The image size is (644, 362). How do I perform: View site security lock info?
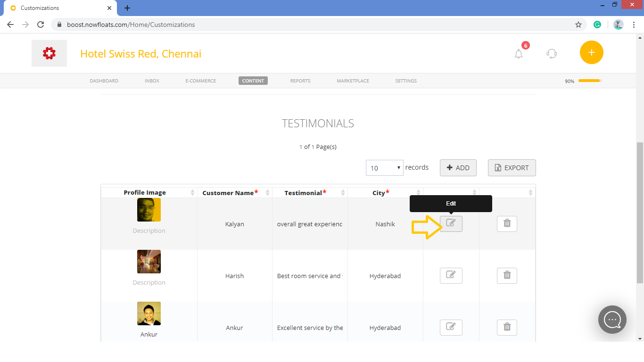(59, 25)
